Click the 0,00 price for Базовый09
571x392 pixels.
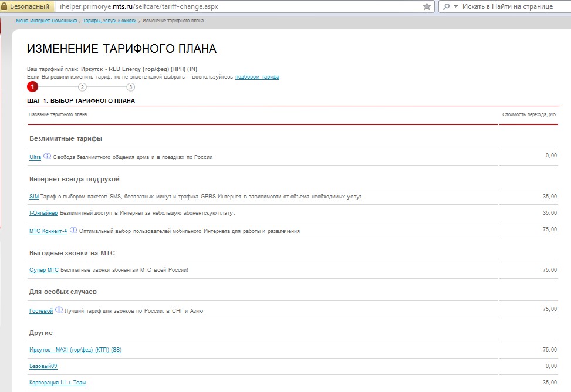click(551, 366)
